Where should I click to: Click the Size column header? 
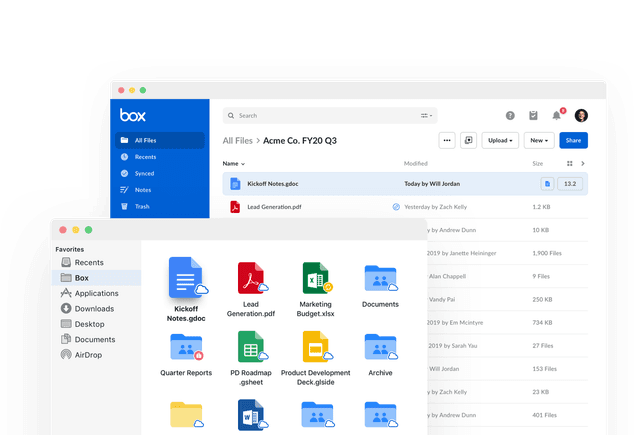[x=538, y=164]
